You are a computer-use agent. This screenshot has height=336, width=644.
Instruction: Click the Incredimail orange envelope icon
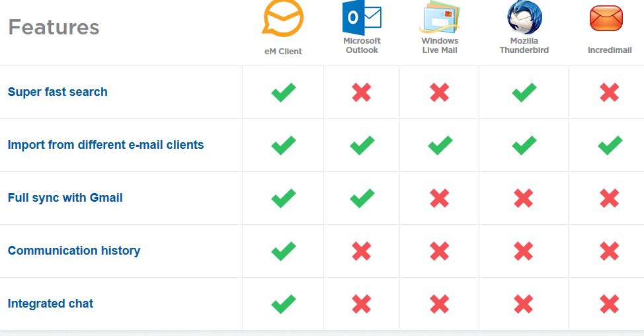[606, 19]
